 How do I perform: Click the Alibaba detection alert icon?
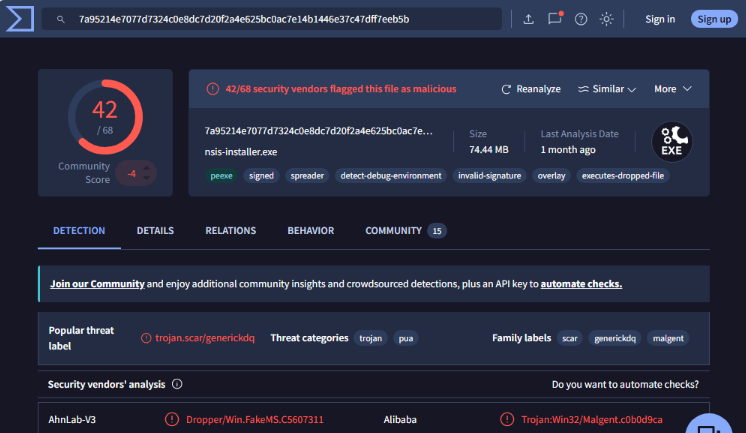507,419
